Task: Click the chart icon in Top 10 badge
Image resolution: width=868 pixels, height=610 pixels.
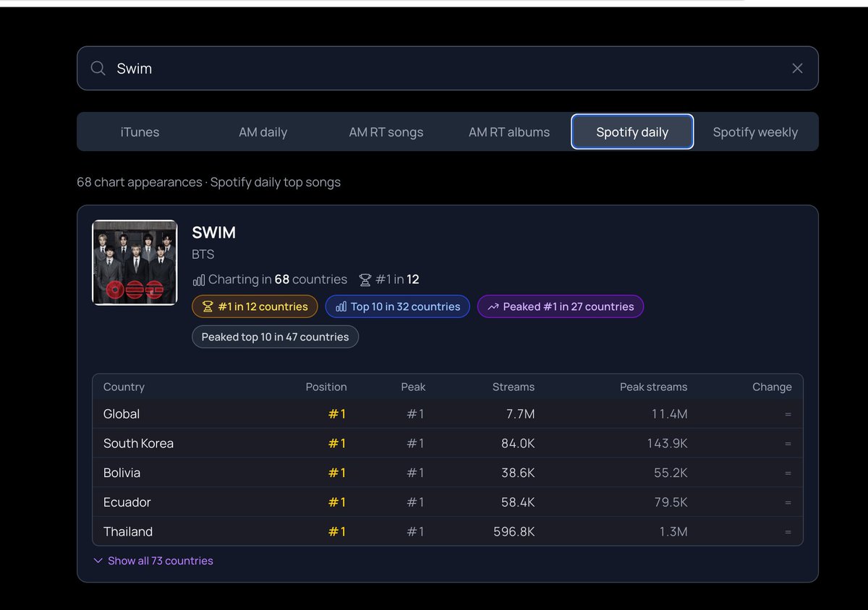Action: pyautogui.click(x=341, y=306)
